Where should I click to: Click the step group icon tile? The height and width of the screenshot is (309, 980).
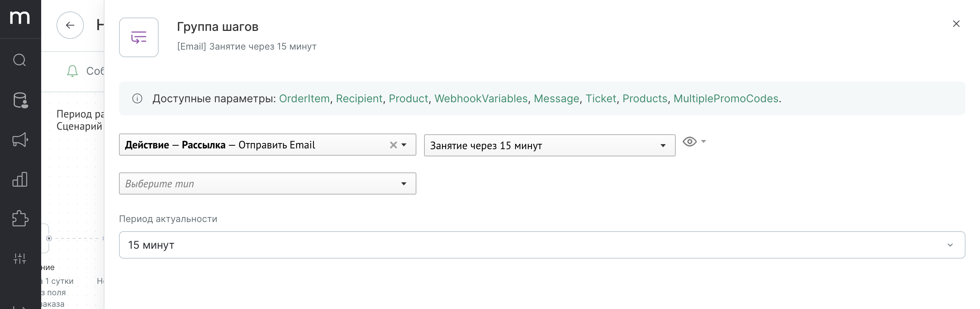(x=139, y=37)
